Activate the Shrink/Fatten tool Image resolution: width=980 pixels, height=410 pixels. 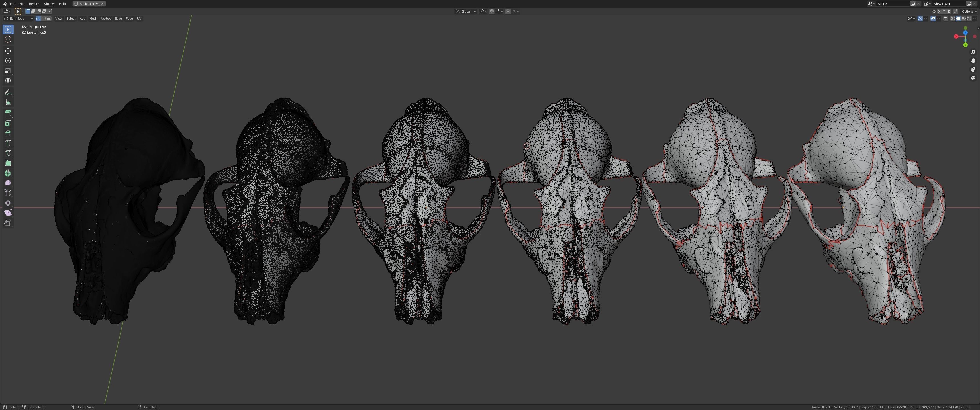(x=8, y=203)
